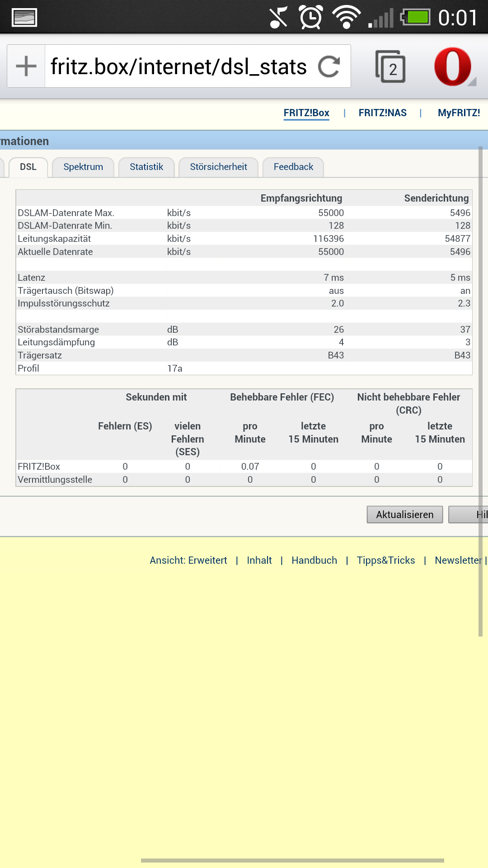
Task: Reload the page with the refresh icon
Action: [329, 67]
